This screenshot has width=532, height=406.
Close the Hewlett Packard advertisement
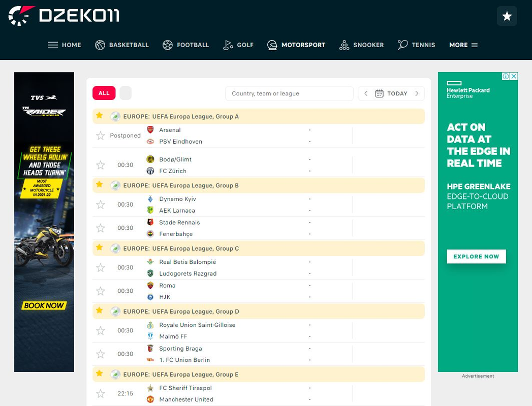pyautogui.click(x=514, y=76)
